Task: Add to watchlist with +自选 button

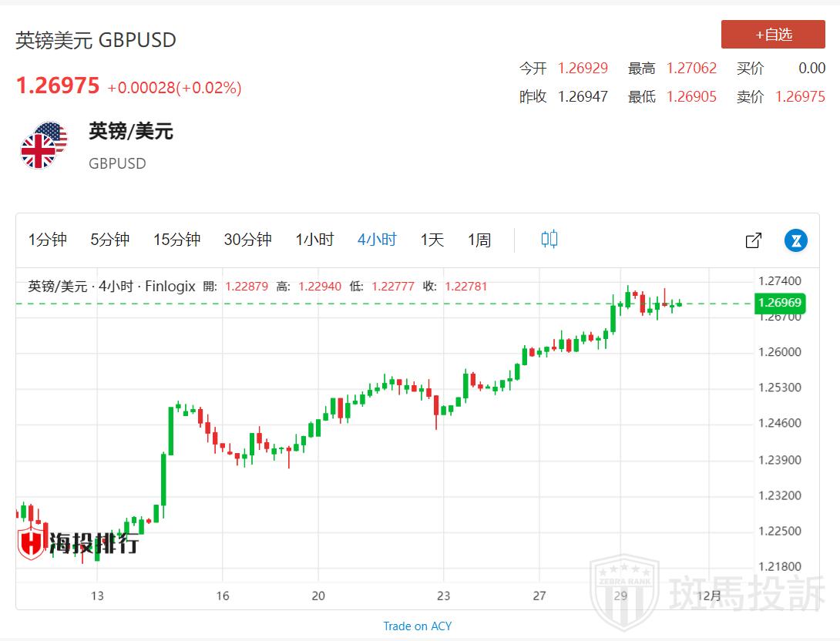Action: 773,35
